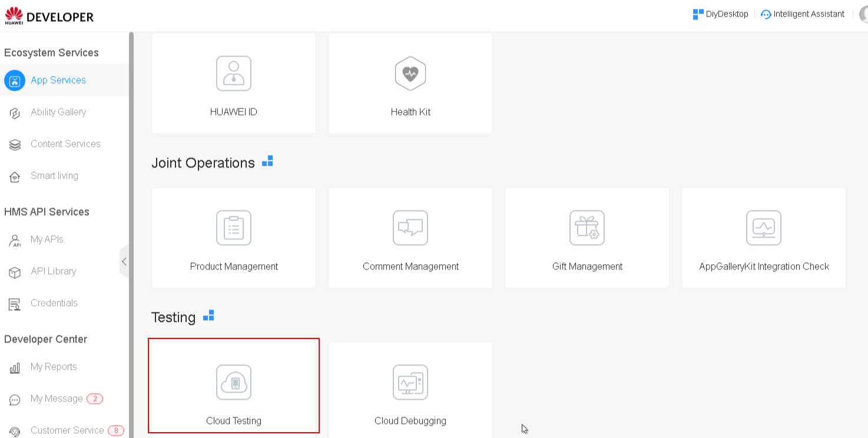This screenshot has height=438, width=868.
Task: Click the Huawei Developer logo
Action: tap(49, 16)
